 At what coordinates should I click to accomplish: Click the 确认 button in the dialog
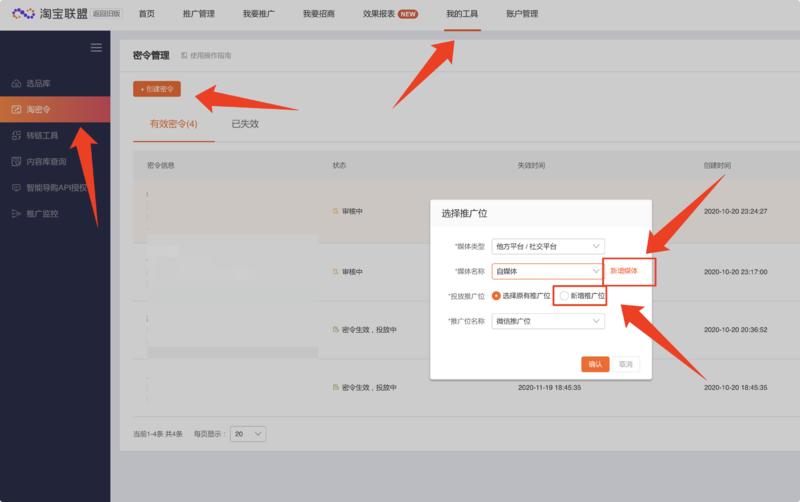click(595, 364)
